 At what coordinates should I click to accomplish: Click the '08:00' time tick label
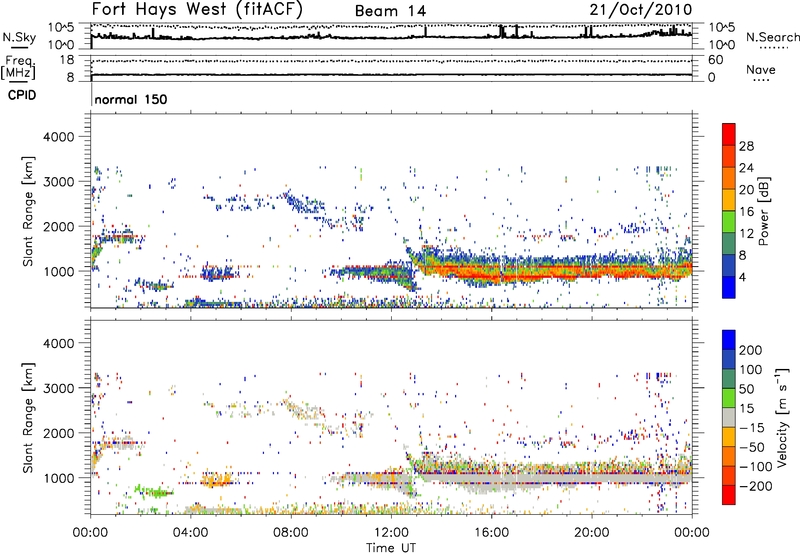291,533
